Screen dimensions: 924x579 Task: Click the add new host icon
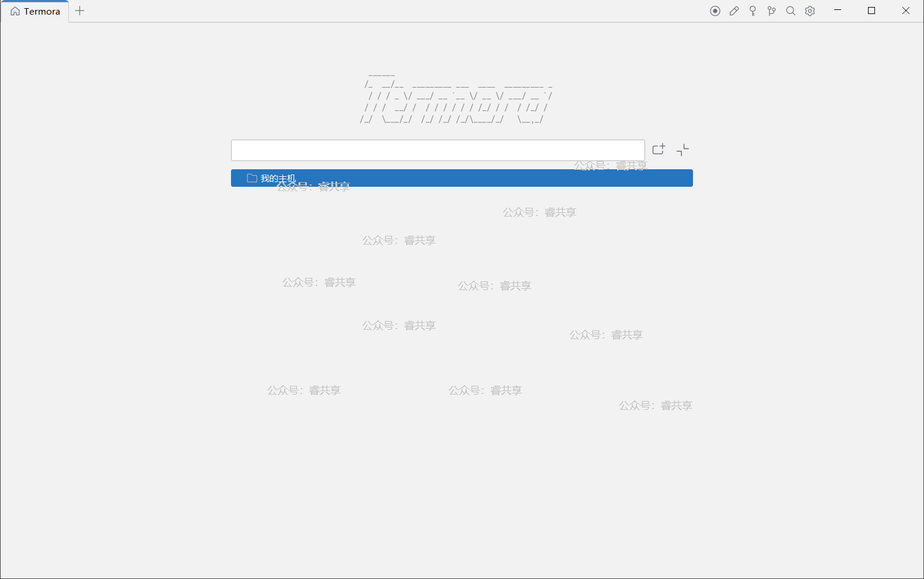pyautogui.click(x=659, y=149)
